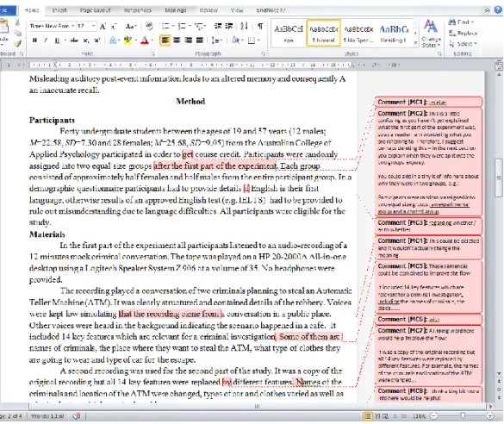504x424 pixels.
Task: Open the File tab
Action: pyautogui.click(x=6, y=10)
